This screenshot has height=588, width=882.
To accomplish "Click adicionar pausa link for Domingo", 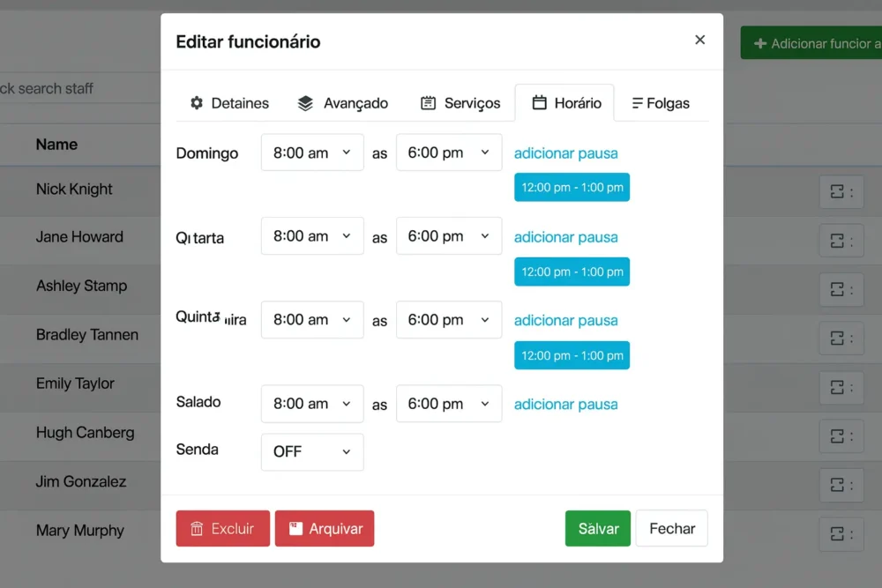I will 565,153.
